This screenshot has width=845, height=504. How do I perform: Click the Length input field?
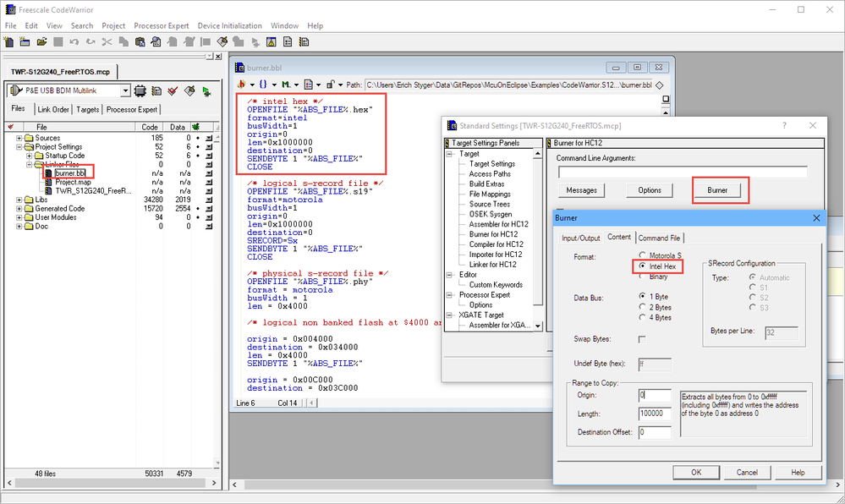(x=653, y=414)
